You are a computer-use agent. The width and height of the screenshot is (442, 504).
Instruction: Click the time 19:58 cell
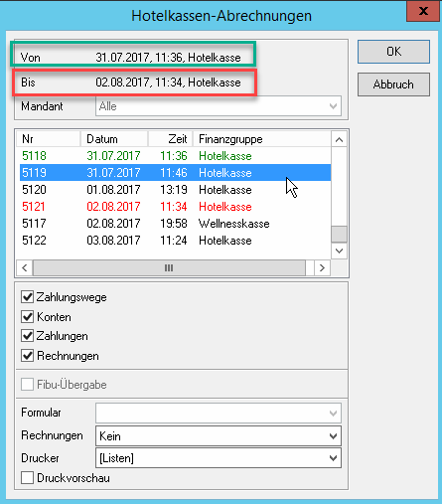pos(174,224)
